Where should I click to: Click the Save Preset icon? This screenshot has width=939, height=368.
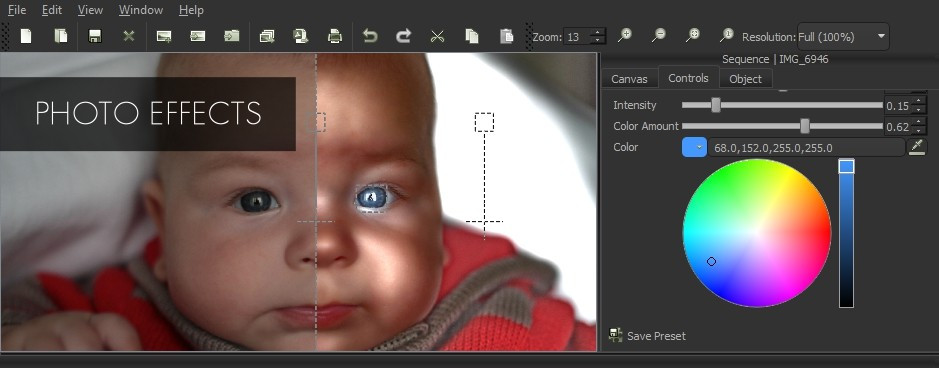[615, 335]
